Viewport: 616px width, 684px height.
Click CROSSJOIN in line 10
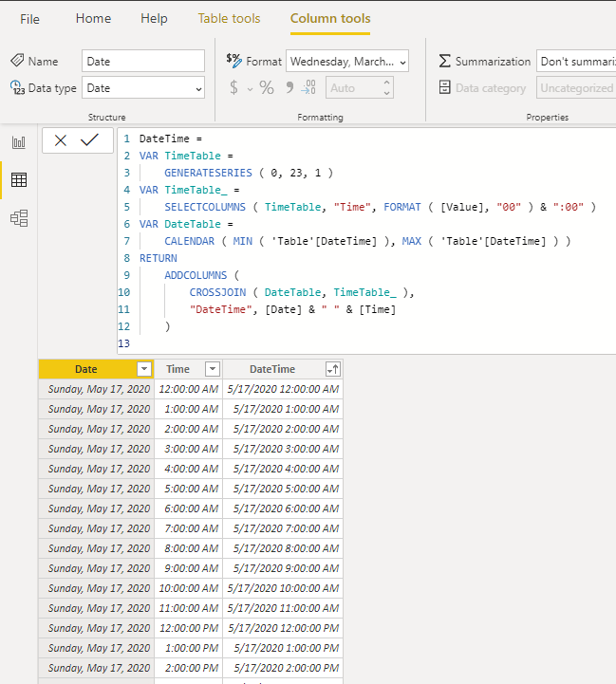click(x=217, y=292)
